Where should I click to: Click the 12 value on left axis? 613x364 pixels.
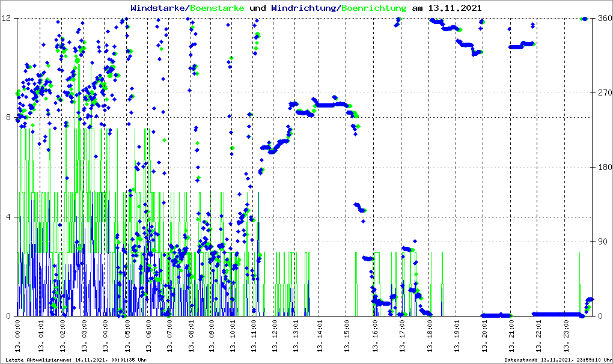coord(7,18)
